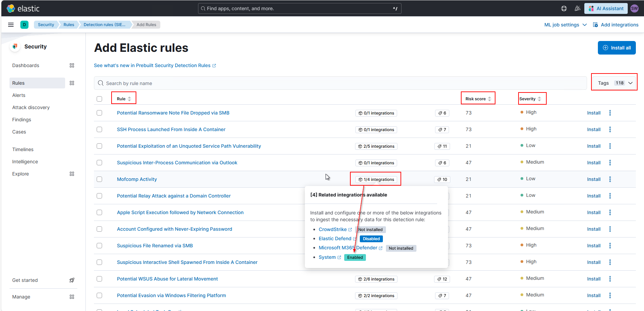Toggle the hamburger navigation menu
644x311 pixels.
point(11,25)
